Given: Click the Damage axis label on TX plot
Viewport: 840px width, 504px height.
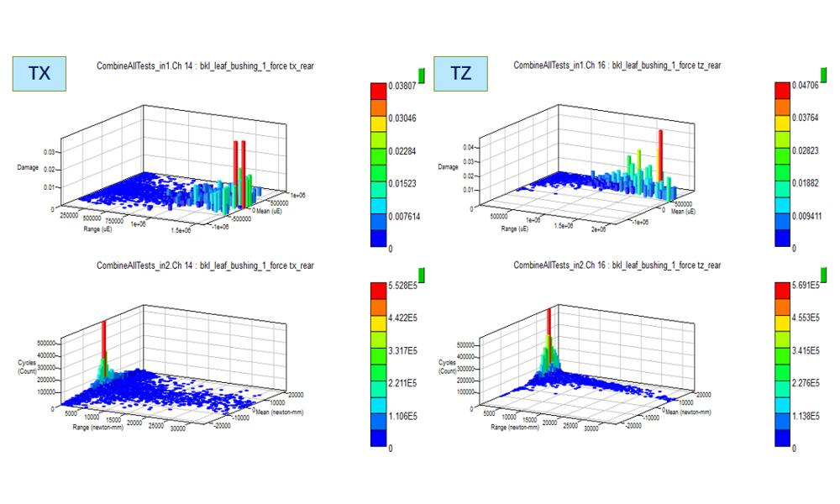Looking at the screenshot, I should 28,168.
